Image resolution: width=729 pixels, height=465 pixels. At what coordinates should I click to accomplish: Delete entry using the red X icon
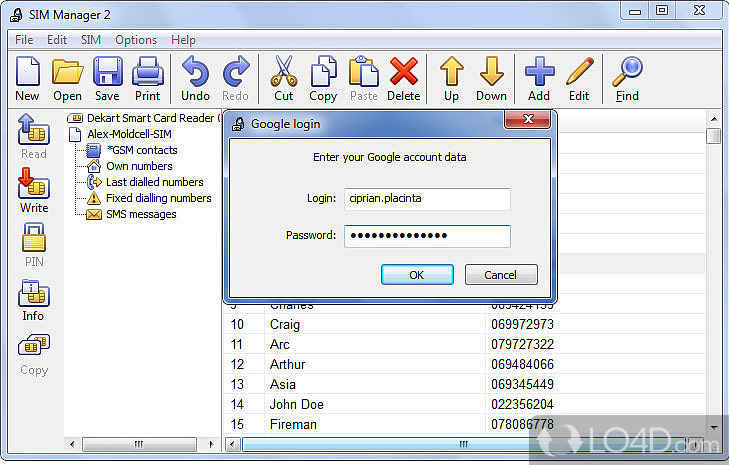pyautogui.click(x=403, y=79)
